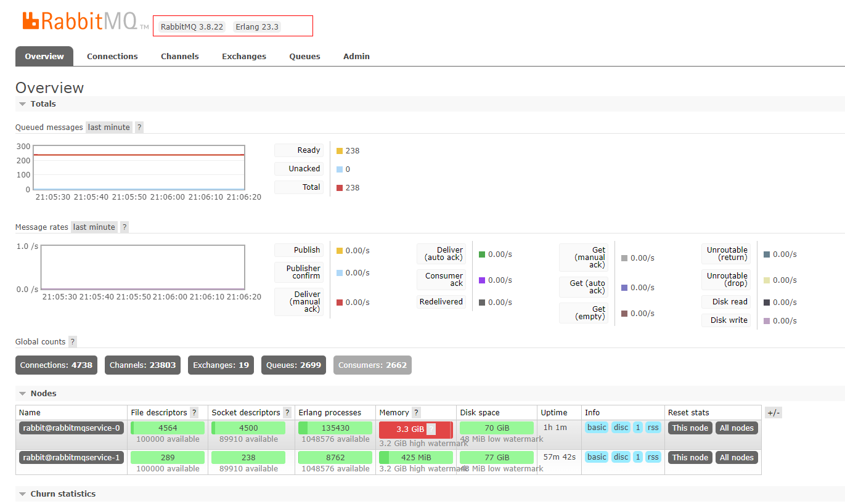Click disc tag in rabbitmqservice-0 row
Viewport: 845px width, 504px height.
click(x=621, y=428)
